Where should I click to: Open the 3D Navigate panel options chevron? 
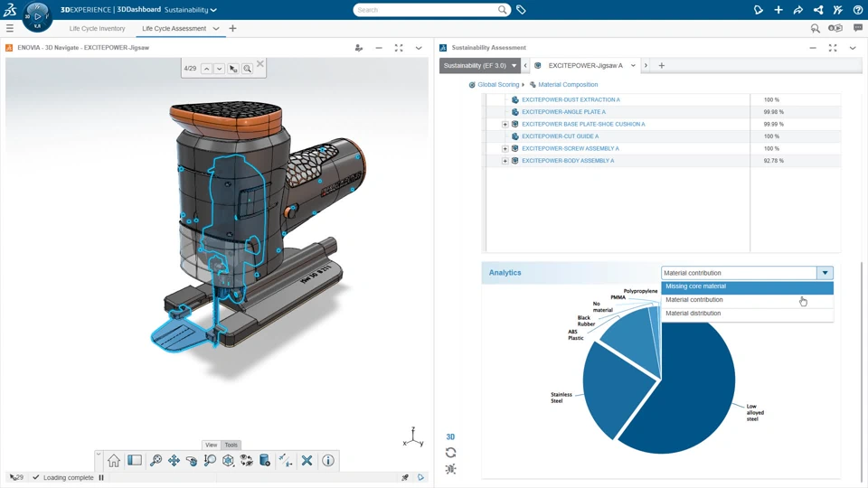419,48
